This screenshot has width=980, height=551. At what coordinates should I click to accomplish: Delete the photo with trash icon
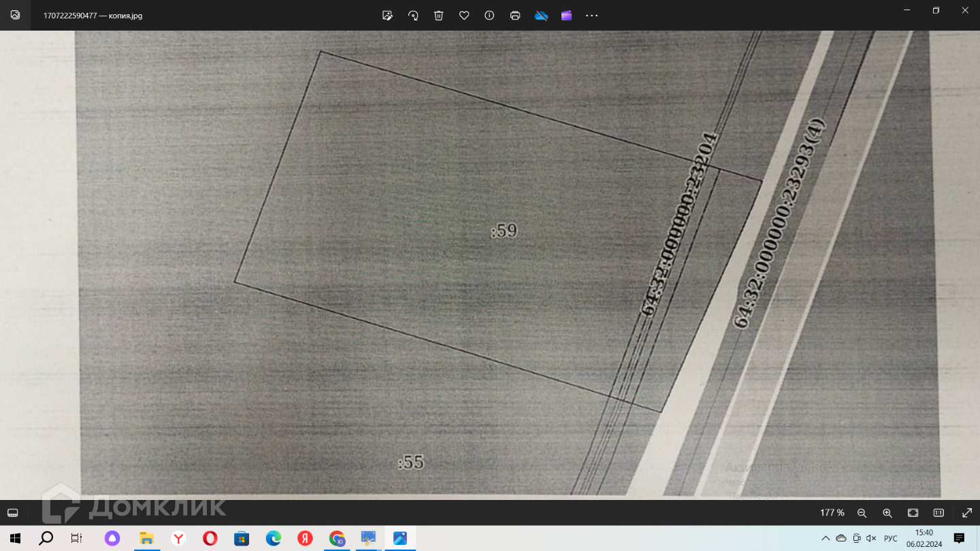tap(439, 16)
